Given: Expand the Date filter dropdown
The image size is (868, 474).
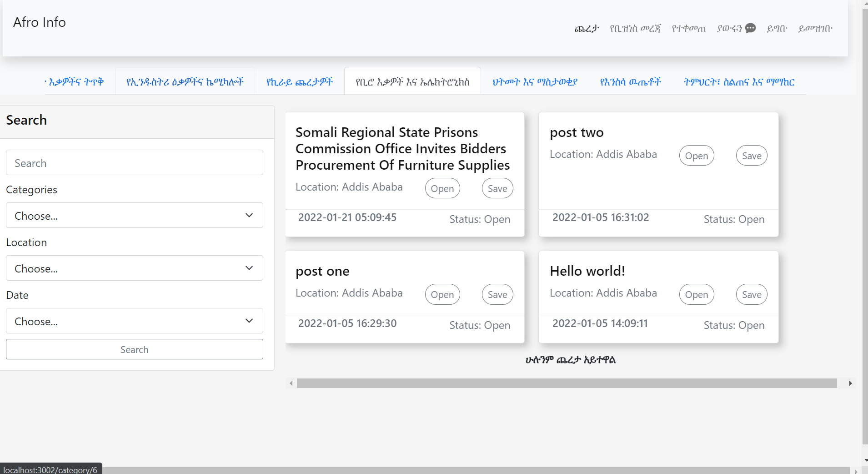Looking at the screenshot, I should (x=134, y=321).
